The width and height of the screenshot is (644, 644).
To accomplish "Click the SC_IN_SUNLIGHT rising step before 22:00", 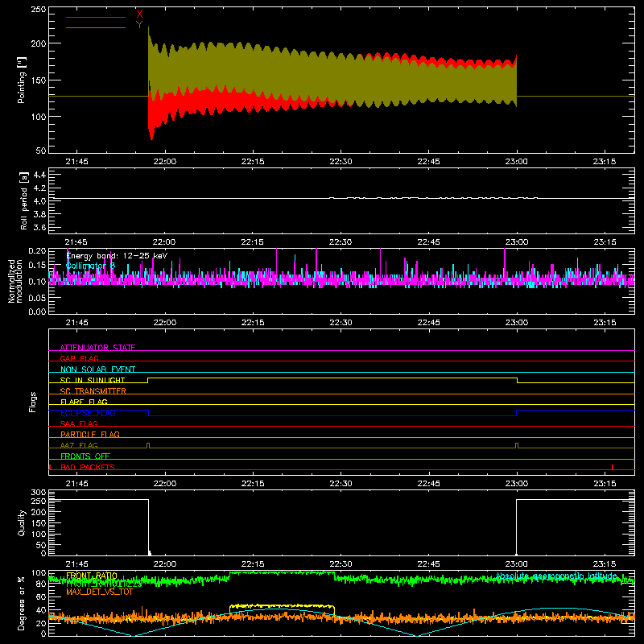I will [148, 380].
